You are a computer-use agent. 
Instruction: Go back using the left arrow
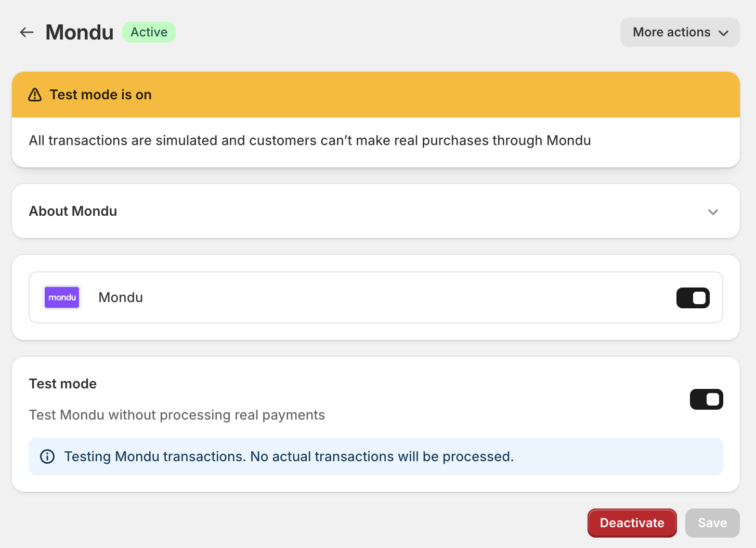pos(27,32)
